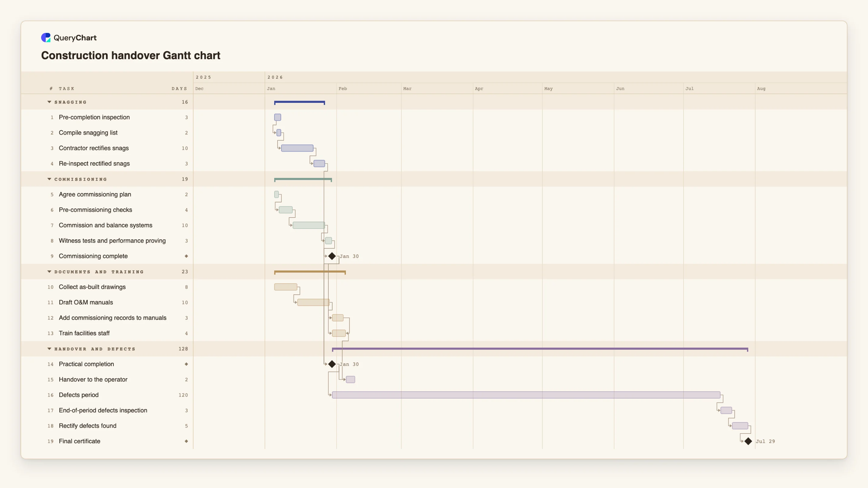Click the Re-inspect rectified snags task name
The width and height of the screenshot is (868, 488).
point(94,164)
